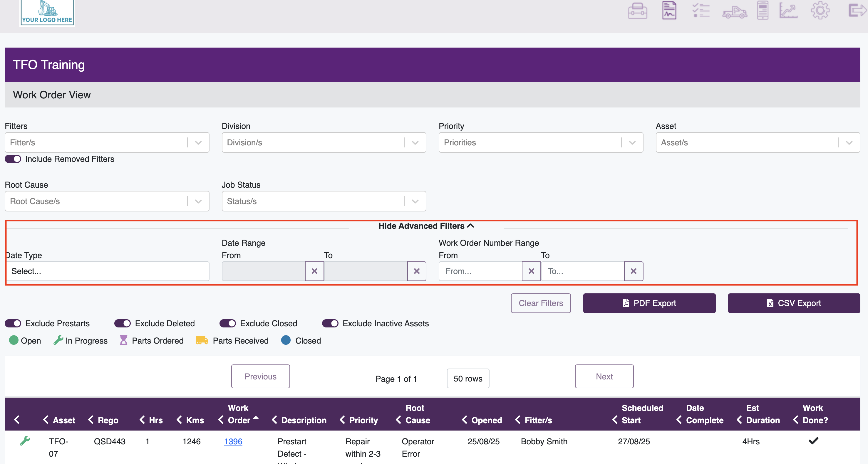868x464 pixels.
Task: Click the Clear Filters button
Action: 541,303
